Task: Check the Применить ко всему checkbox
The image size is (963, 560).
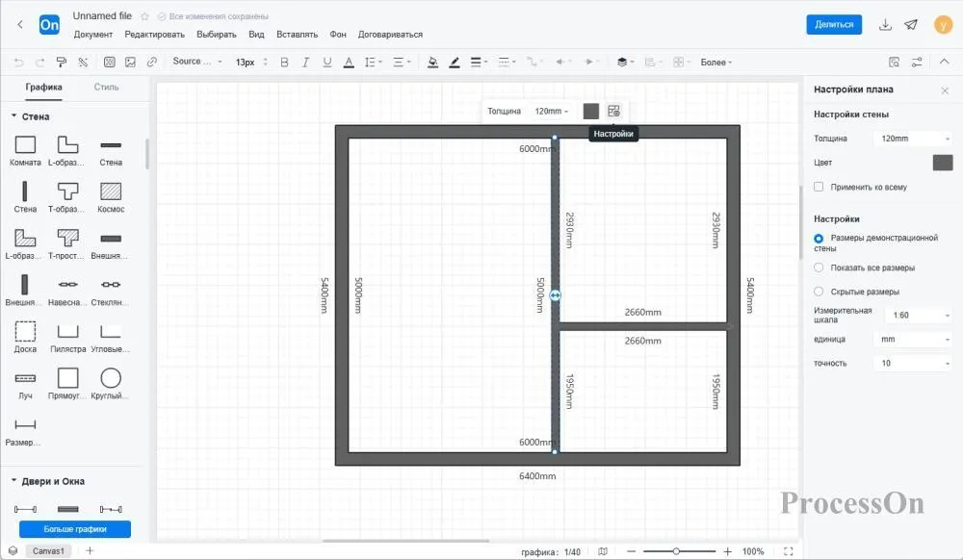Action: [x=819, y=187]
